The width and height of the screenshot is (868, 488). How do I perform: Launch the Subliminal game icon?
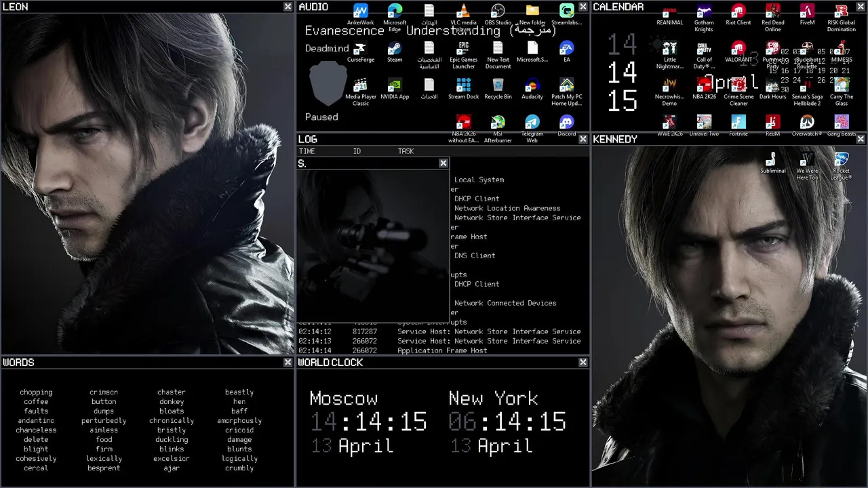pyautogui.click(x=772, y=163)
